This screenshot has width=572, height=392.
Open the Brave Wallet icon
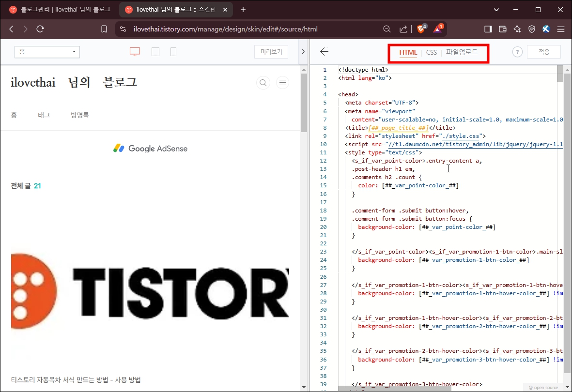pyautogui.click(x=503, y=29)
